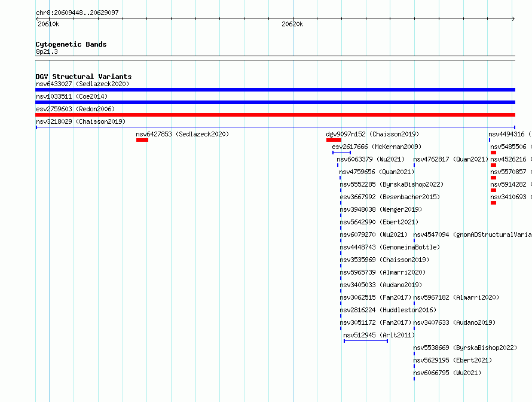Open nsv4448743 (GenomeinaBottle) variant

pyautogui.click(x=390, y=247)
